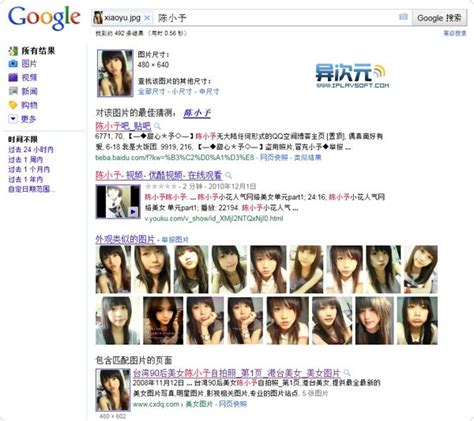Open 陈小予吧_贴吧 result title
Viewport: 474px width, 421px height.
123,126
